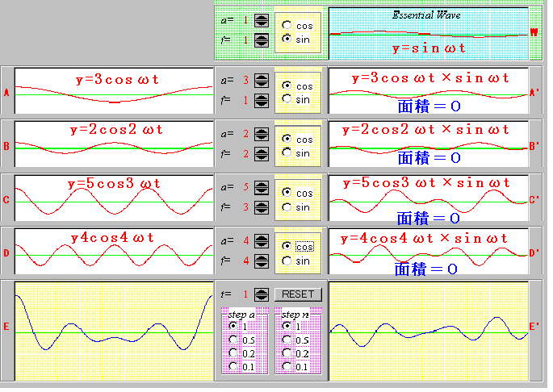Viewport: 553px width, 392px height.
Task: Click the y=3cos ωt formula in graph A
Action: tap(117, 79)
